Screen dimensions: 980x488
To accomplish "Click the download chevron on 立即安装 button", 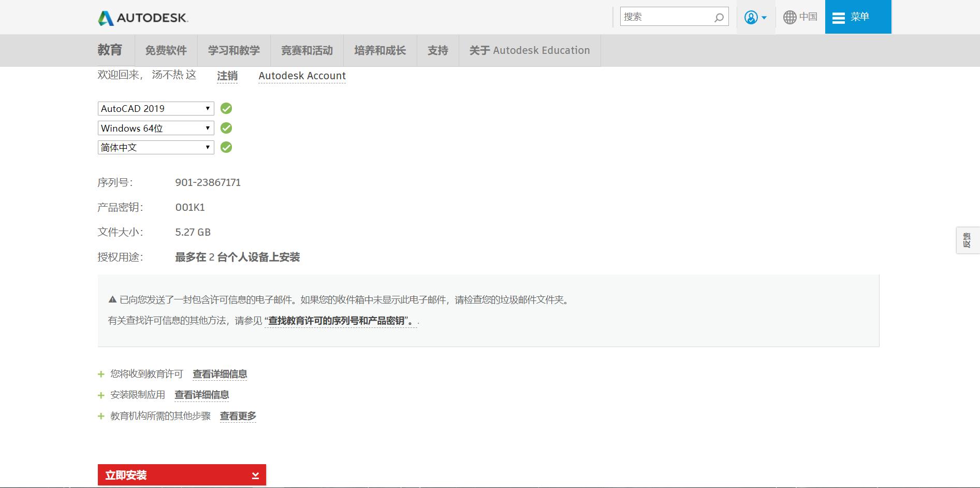I will point(254,474).
